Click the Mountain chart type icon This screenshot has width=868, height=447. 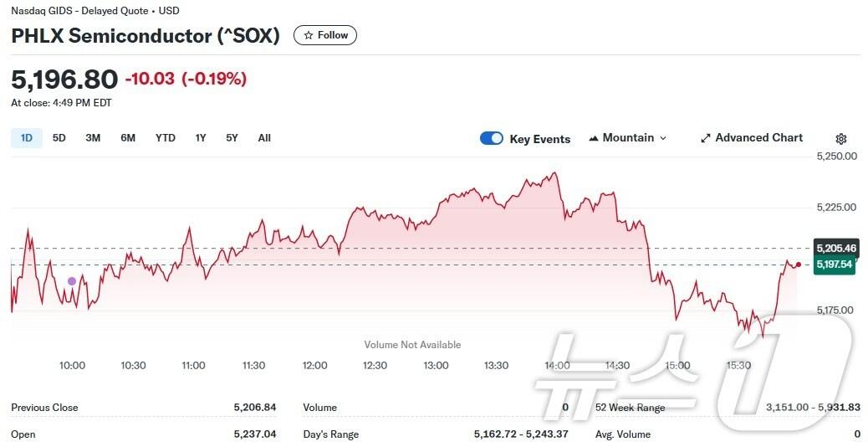click(x=594, y=138)
